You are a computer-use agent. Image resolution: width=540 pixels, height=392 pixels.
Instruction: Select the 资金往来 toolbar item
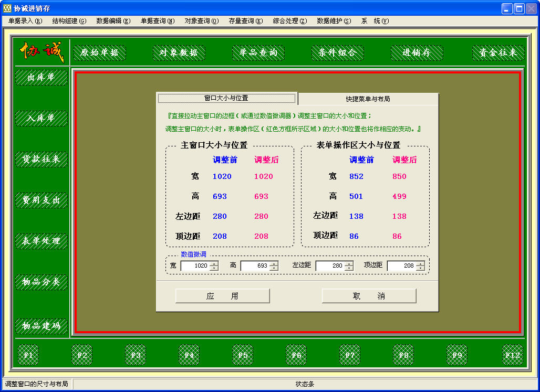point(496,52)
